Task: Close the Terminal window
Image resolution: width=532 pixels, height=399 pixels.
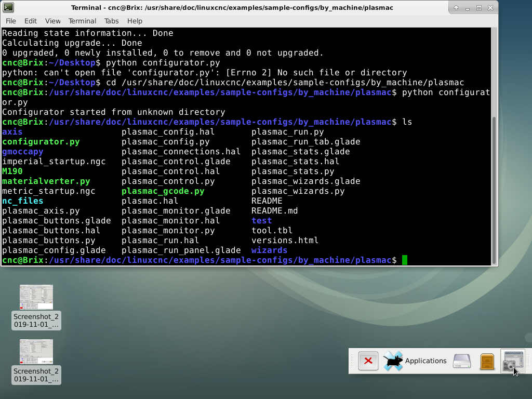Action: click(490, 8)
